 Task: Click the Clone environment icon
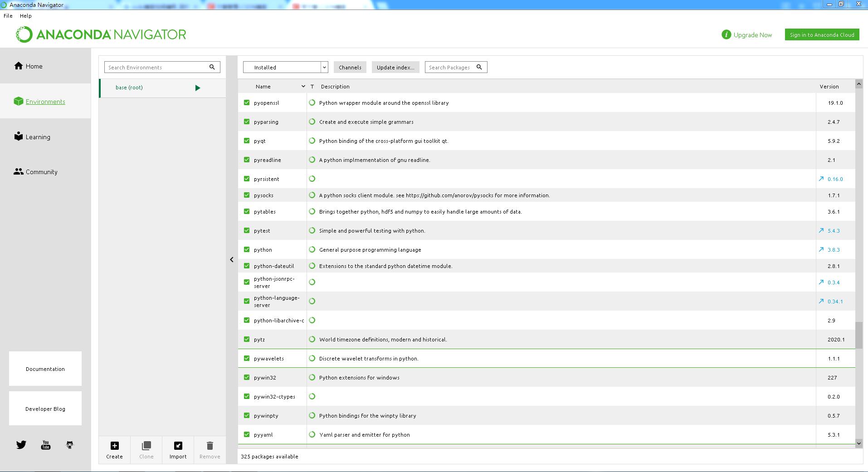[x=146, y=446]
